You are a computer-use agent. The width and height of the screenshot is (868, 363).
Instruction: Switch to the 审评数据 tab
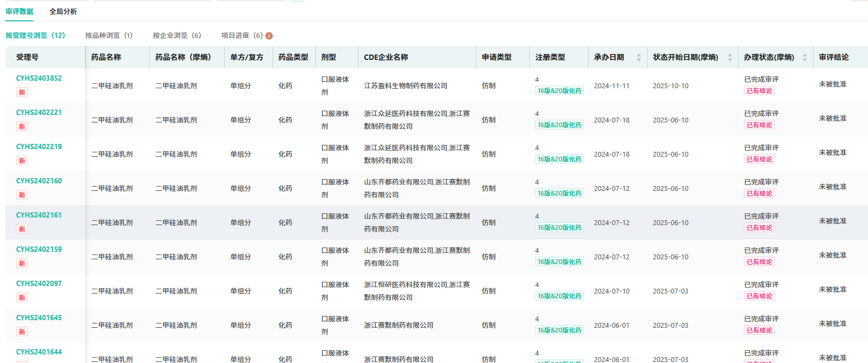click(20, 11)
